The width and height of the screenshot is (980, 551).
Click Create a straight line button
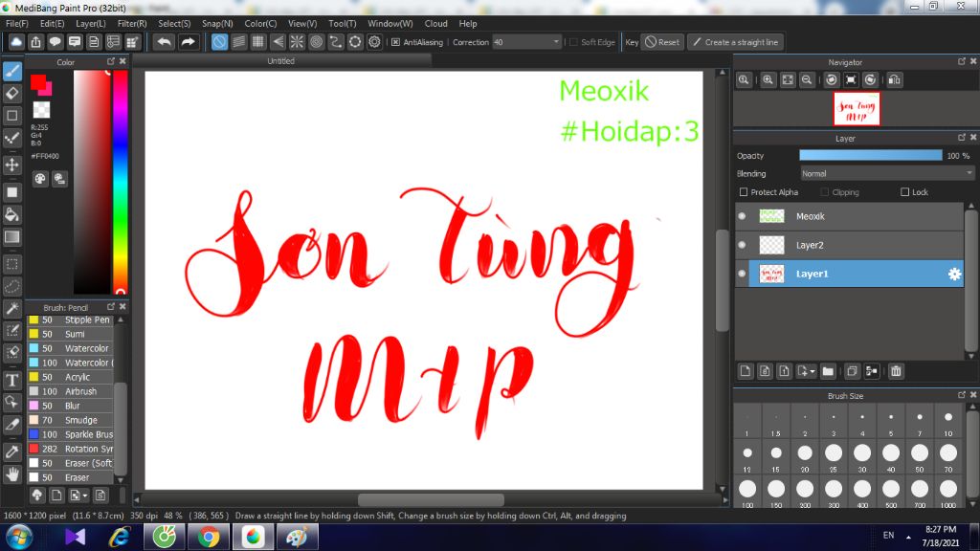click(x=736, y=42)
